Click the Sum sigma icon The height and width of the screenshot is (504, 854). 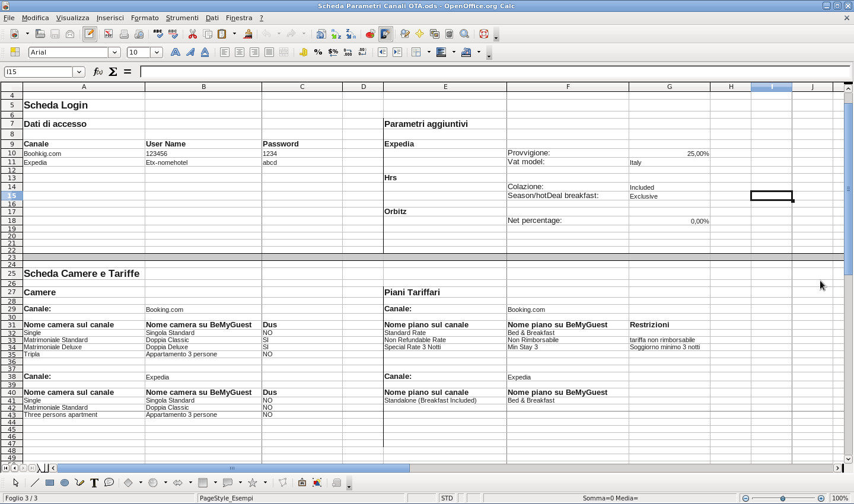[113, 72]
